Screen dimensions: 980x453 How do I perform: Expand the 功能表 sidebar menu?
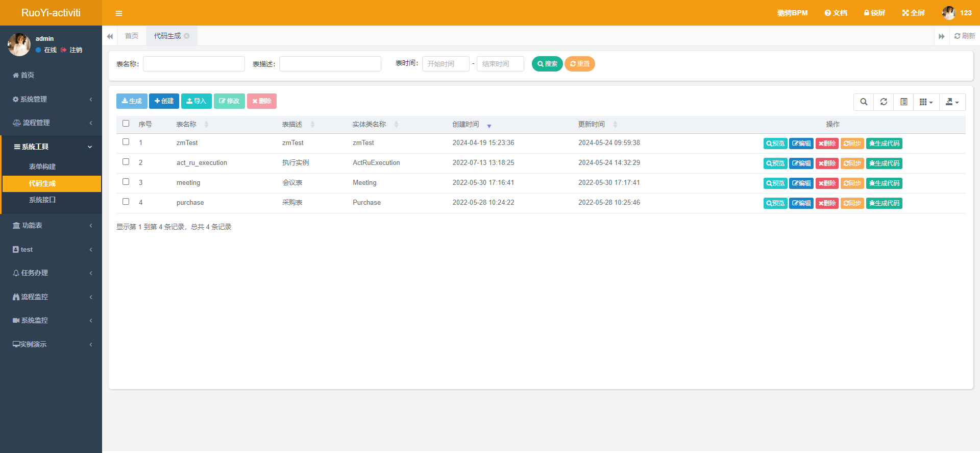click(x=51, y=225)
